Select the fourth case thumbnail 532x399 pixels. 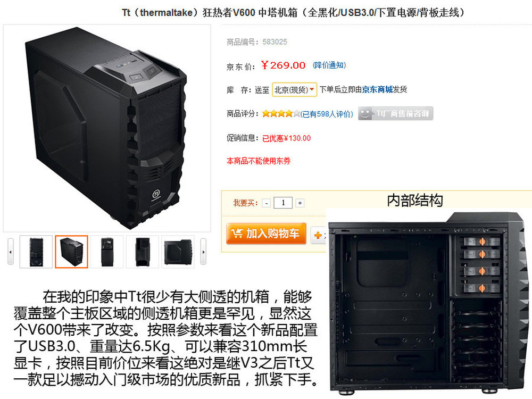click(142, 252)
